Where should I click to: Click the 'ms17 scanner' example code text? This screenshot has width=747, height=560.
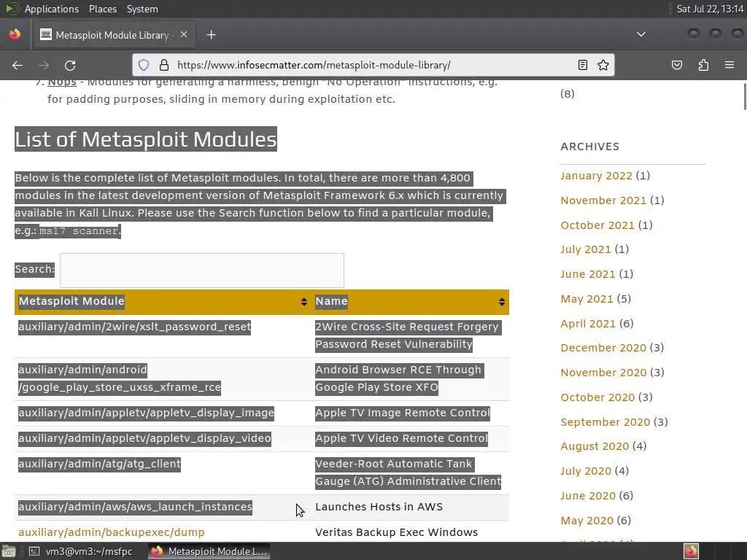[79, 231]
